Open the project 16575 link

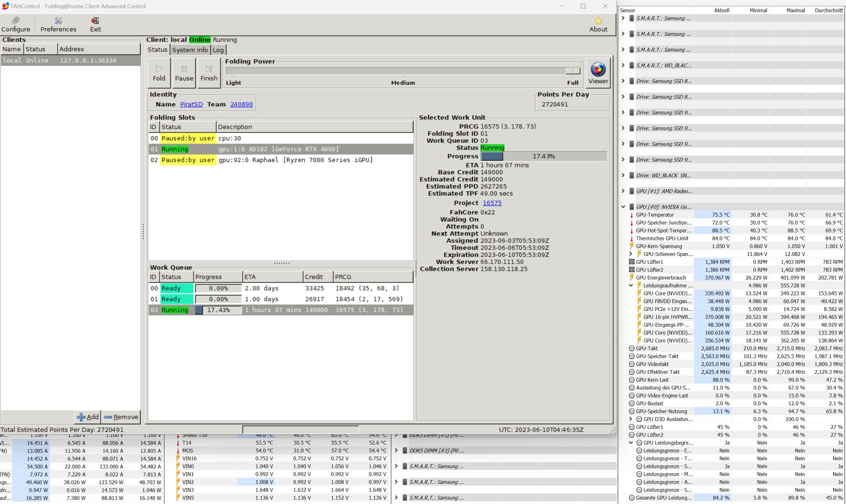click(492, 203)
